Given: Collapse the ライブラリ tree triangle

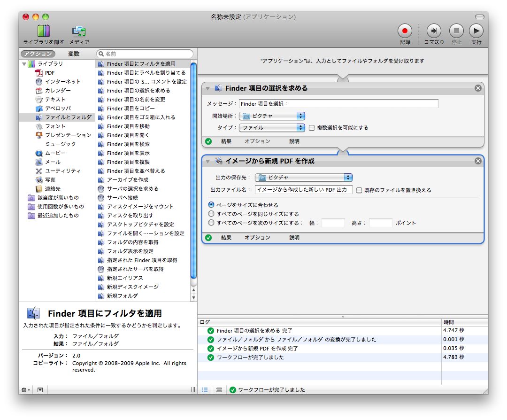Looking at the screenshot, I should pos(24,64).
